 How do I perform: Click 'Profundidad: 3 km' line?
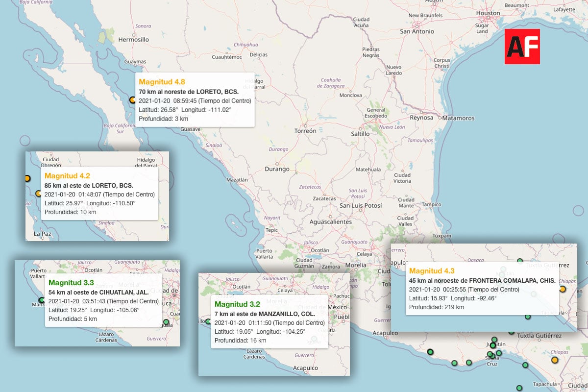click(x=164, y=119)
